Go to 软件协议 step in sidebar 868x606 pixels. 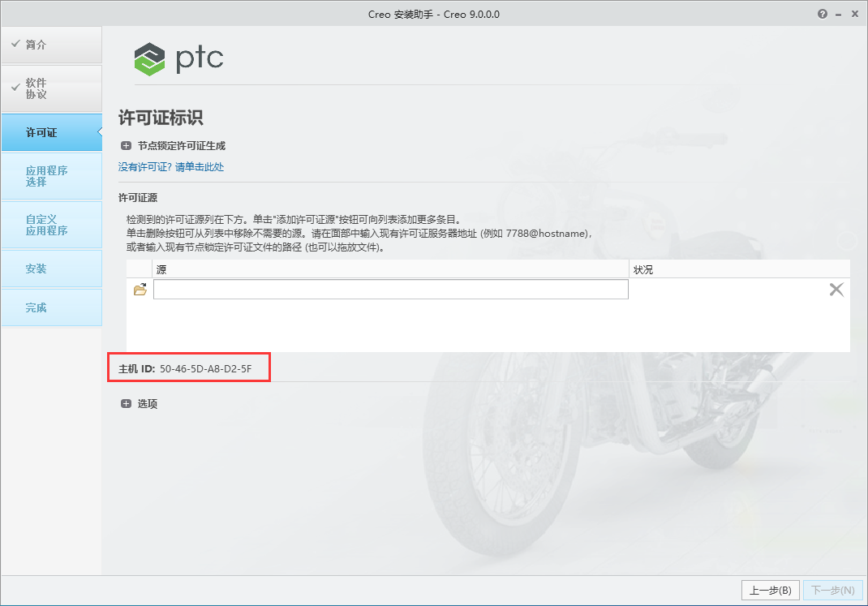pyautogui.click(x=51, y=88)
